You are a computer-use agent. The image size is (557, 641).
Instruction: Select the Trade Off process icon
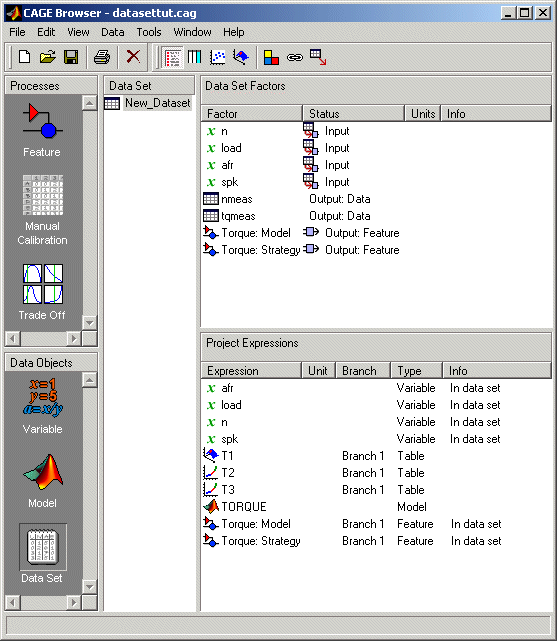point(43,284)
